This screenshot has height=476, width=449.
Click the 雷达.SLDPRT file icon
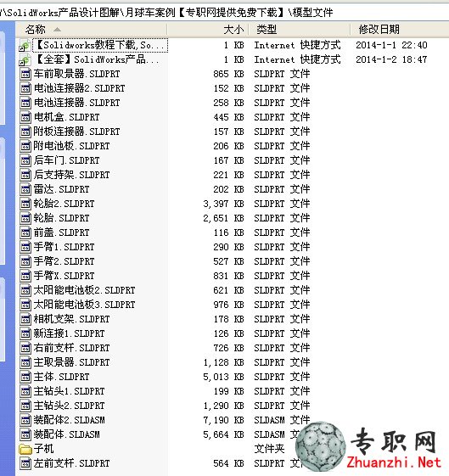coord(25,189)
